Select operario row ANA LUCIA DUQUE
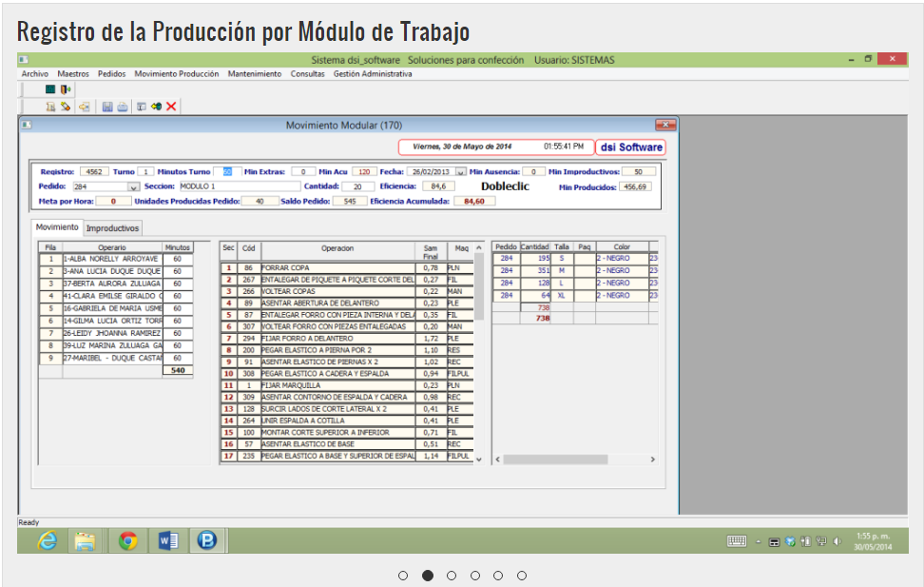This screenshot has height=587, width=924. tap(116, 271)
